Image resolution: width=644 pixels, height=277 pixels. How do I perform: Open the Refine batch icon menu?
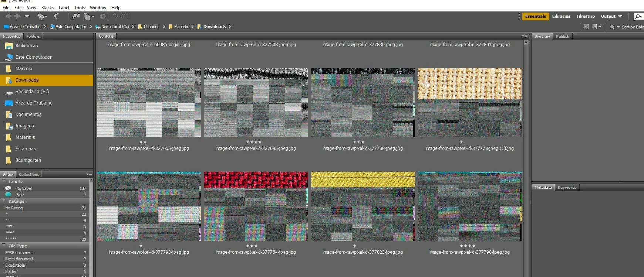point(89,16)
